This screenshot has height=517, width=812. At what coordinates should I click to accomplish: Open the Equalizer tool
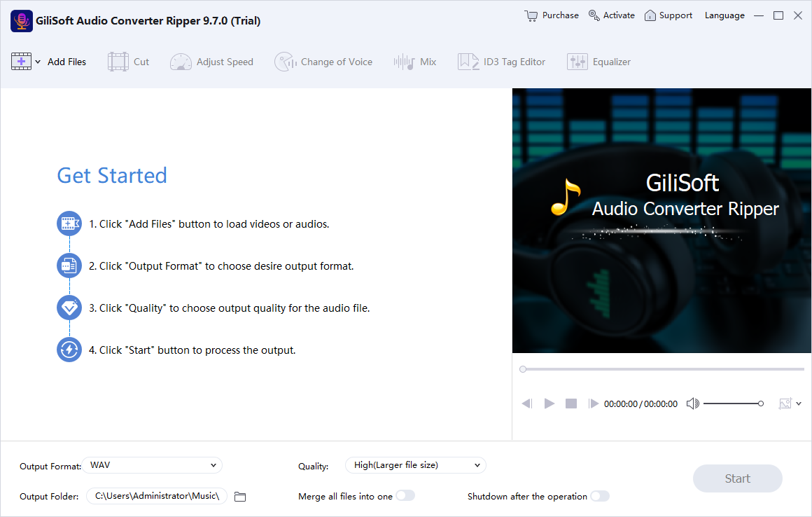[598, 62]
